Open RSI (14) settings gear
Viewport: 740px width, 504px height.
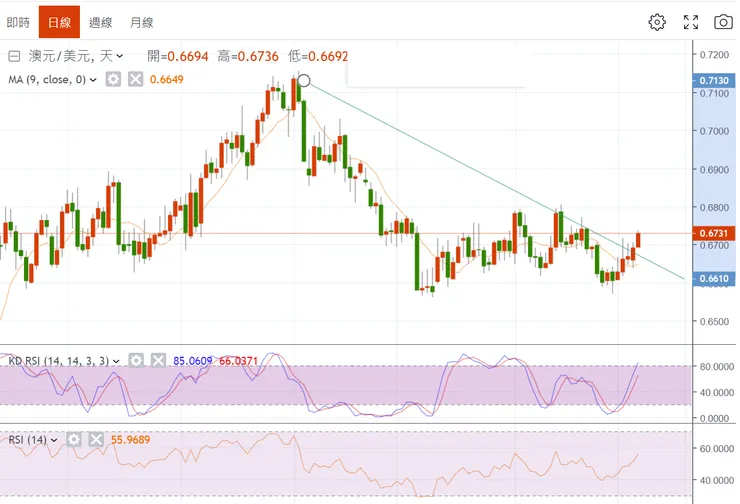74,439
